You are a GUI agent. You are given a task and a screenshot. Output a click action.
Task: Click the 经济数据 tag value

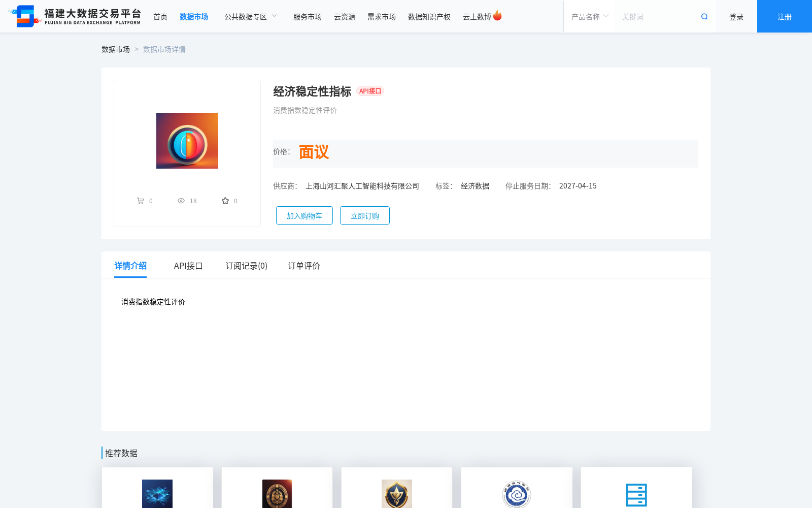[475, 186]
